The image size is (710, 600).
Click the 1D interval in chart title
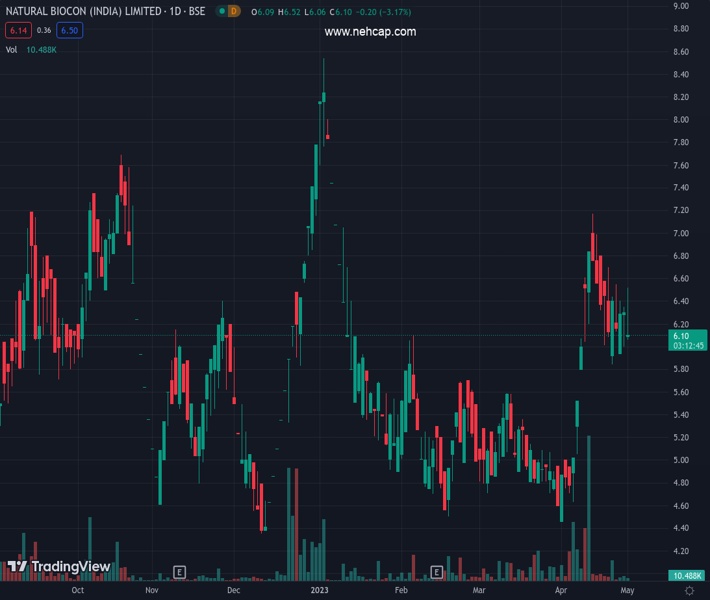pyautogui.click(x=180, y=11)
